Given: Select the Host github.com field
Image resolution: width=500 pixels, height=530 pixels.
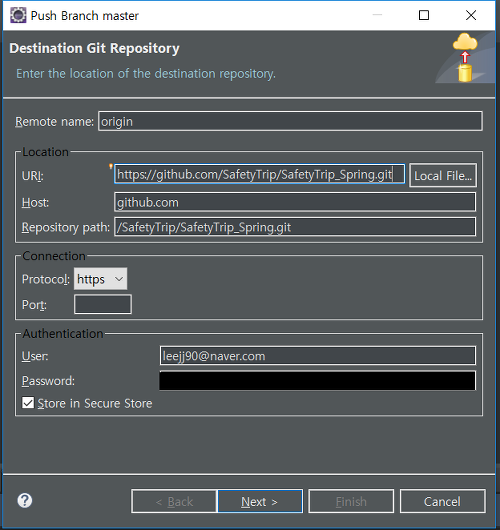Looking at the screenshot, I should 295,202.
